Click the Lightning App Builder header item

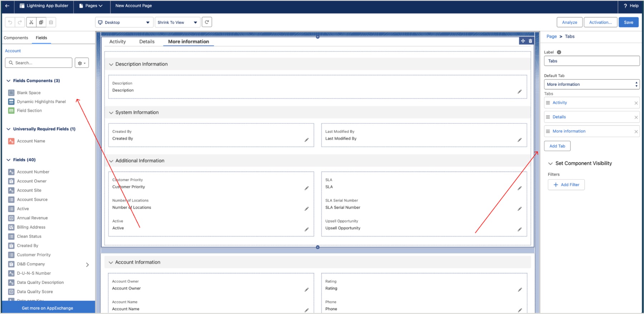click(44, 6)
